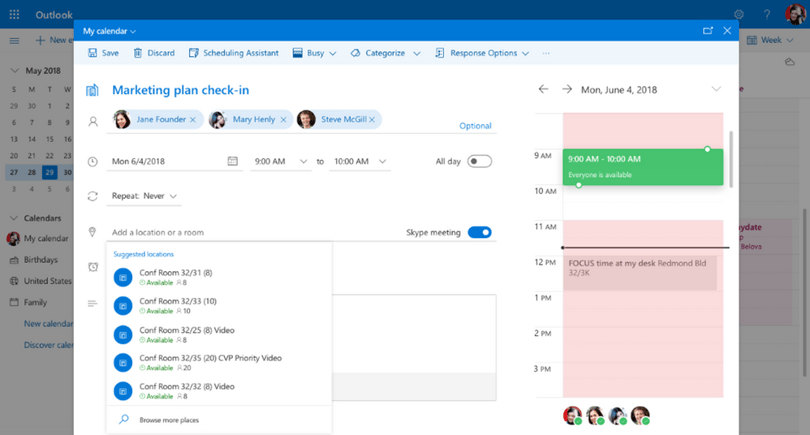The image size is (810, 435).
Task: Click the Save icon in toolbar
Action: (92, 53)
